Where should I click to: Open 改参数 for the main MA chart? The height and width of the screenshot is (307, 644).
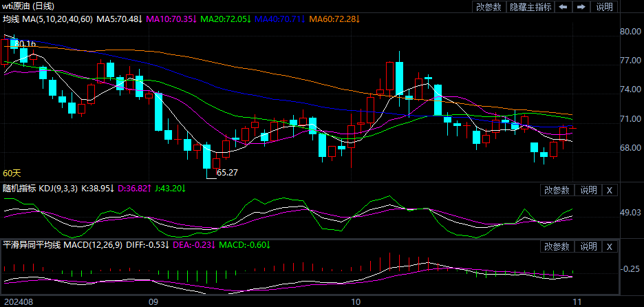click(x=489, y=7)
